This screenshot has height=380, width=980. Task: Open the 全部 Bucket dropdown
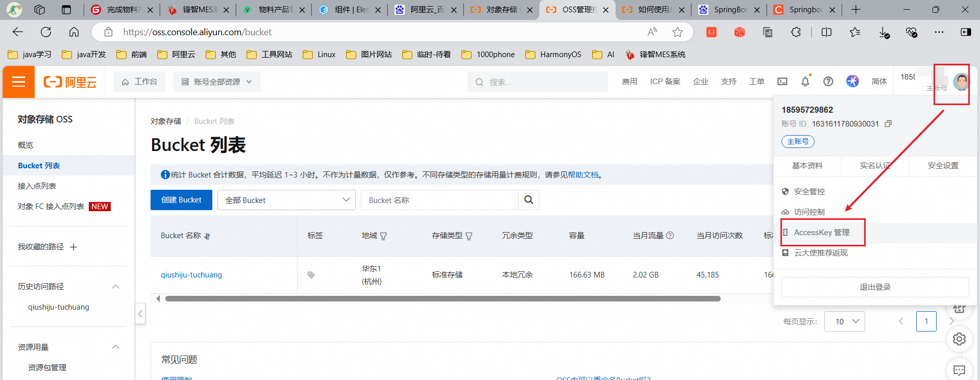point(286,200)
